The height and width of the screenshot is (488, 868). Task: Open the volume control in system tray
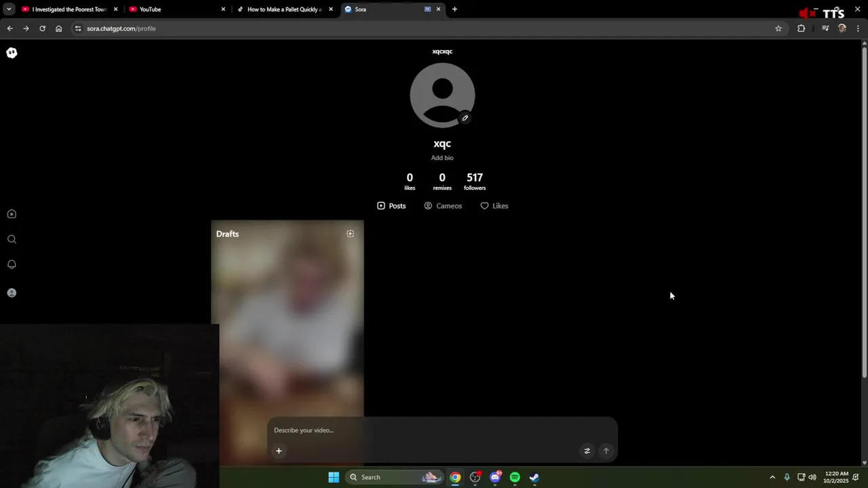pyautogui.click(x=812, y=477)
